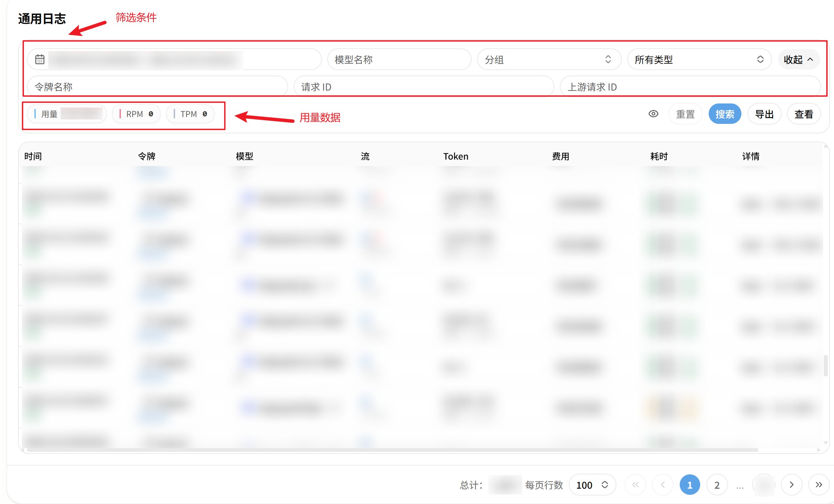This screenshot has width=834, height=504.
Task: Click the 详情 column header
Action: [751, 156]
